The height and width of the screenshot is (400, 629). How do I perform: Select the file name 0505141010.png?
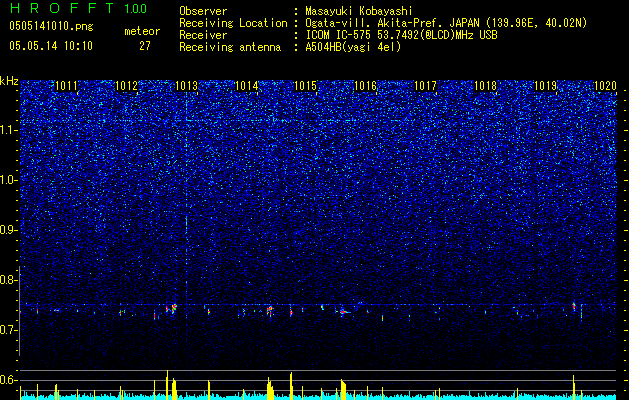(x=51, y=26)
